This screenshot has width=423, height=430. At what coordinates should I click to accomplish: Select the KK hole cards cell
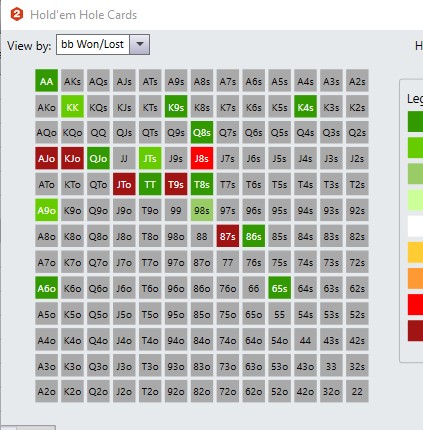click(x=72, y=107)
